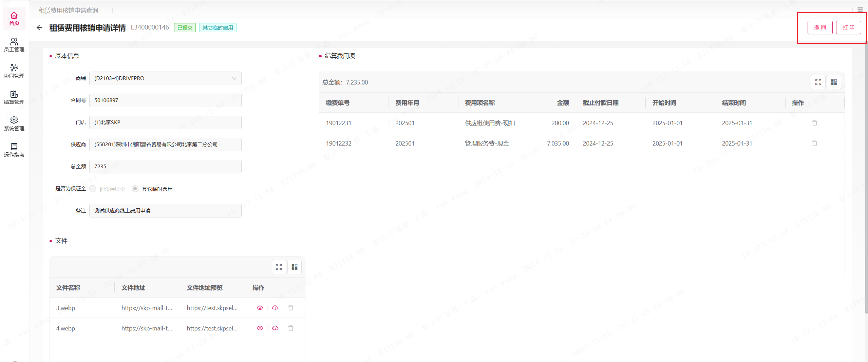Click the 备注 remarks input field

[x=165, y=211]
